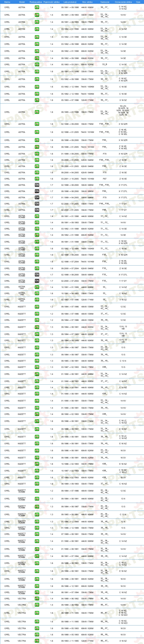Click diesel ON icon in ASTRA KOMBI Y 17 DT row
Viewport: 144px width, 644px height.
(37, 281)
